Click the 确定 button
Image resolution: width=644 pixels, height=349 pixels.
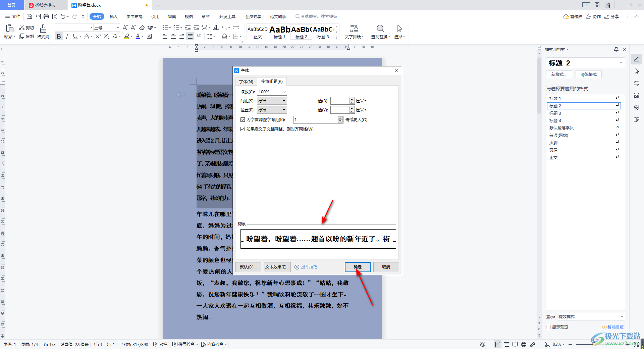tap(358, 267)
